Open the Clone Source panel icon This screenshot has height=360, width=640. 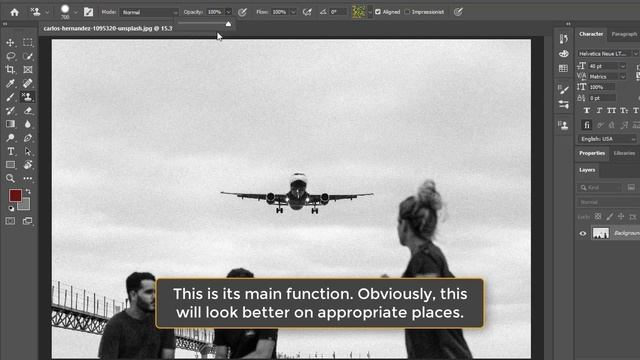[x=564, y=125]
